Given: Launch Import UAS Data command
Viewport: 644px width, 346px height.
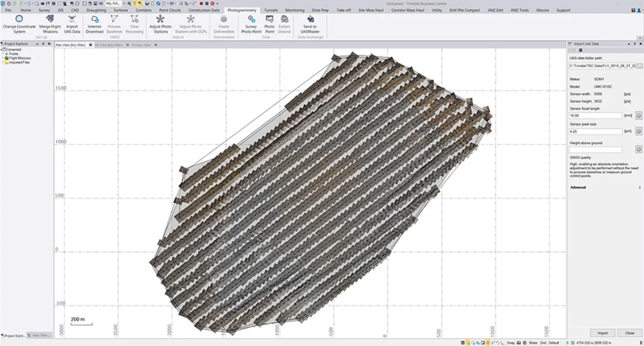Looking at the screenshot, I should coord(72,24).
